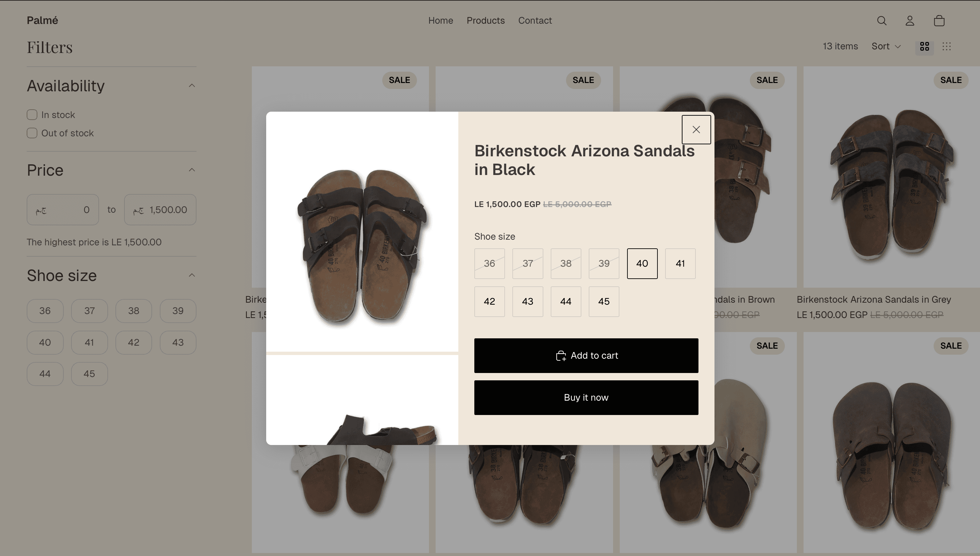Switch to large grid view icon
This screenshot has height=556, width=980.
[x=924, y=47]
